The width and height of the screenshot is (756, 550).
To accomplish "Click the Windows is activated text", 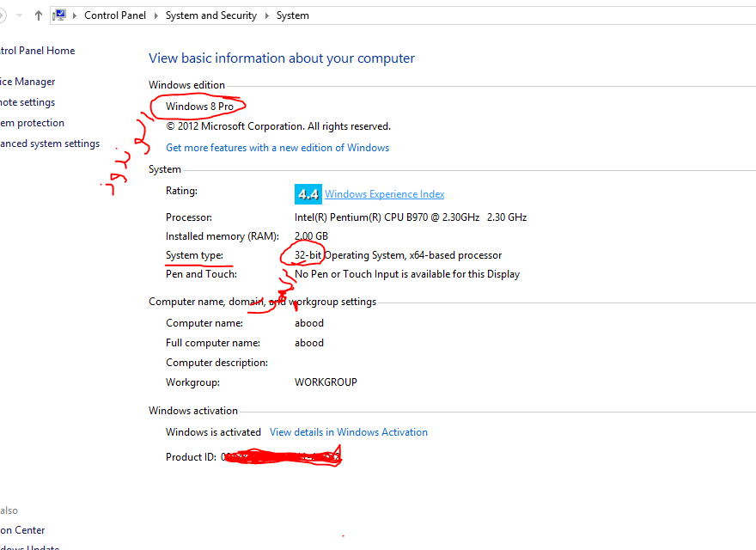I will pos(213,432).
